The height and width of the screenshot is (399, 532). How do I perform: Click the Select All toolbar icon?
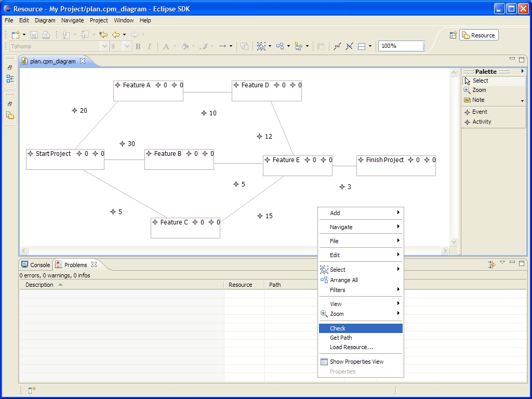point(261,46)
